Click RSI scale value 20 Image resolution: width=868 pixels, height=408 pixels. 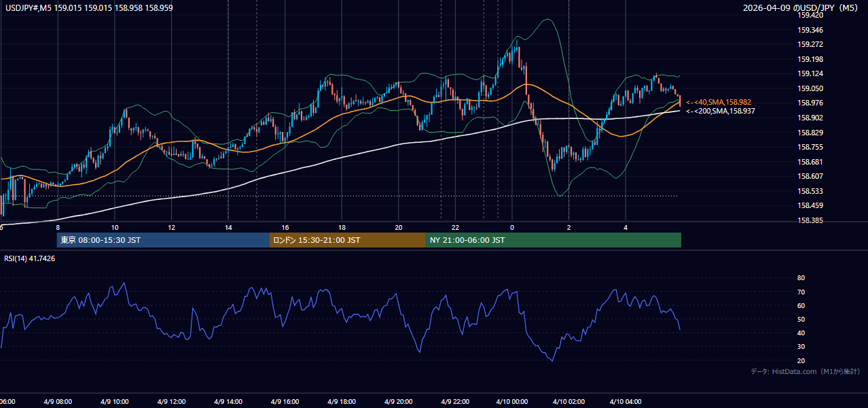(801, 360)
